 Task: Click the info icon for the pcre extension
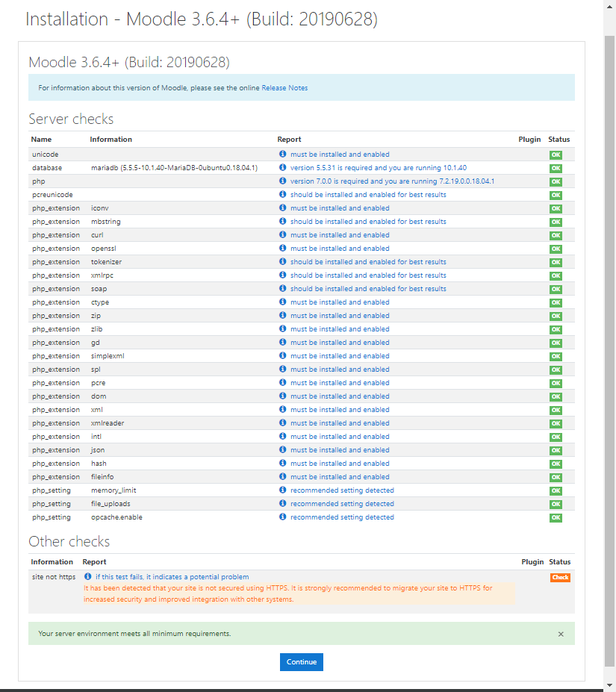tap(282, 383)
